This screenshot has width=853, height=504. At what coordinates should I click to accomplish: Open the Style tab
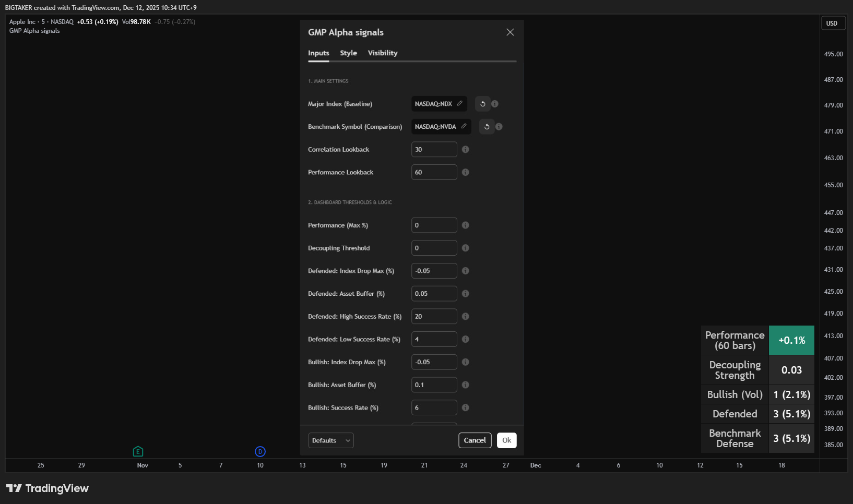tap(349, 53)
